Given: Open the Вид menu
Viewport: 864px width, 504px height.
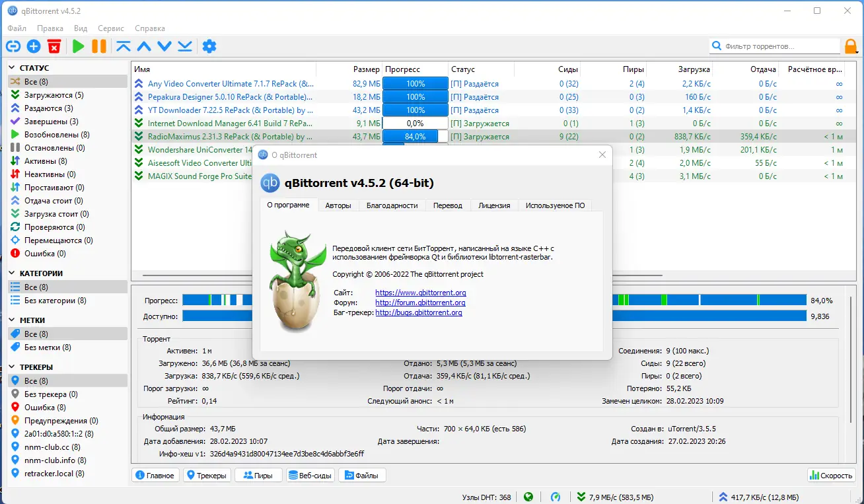Looking at the screenshot, I should pyautogui.click(x=81, y=28).
